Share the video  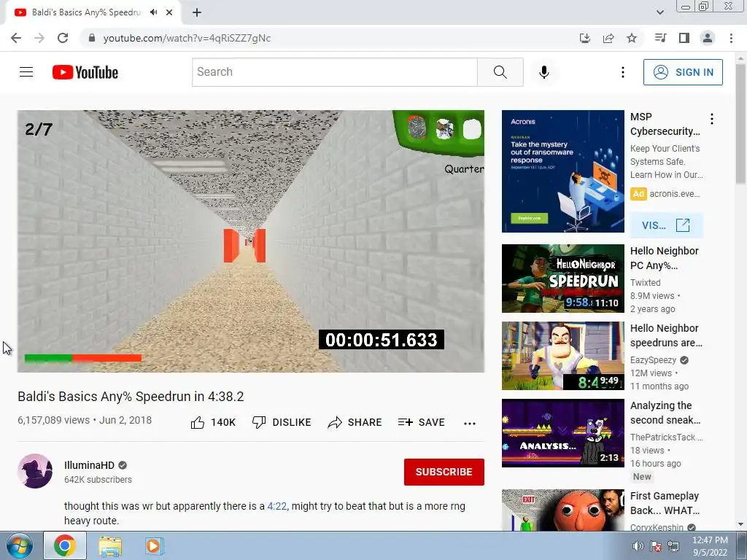[x=355, y=422]
